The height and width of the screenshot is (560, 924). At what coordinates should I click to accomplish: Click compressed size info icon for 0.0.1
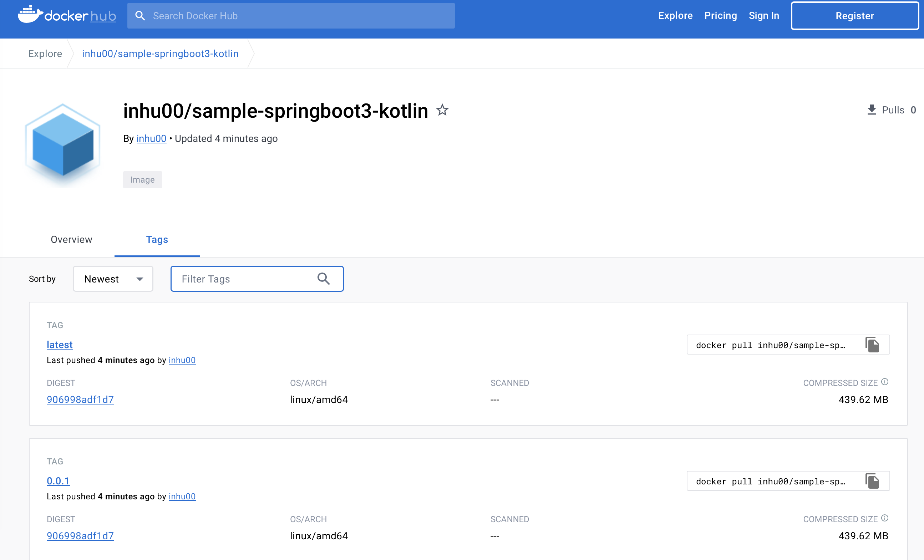(x=885, y=518)
